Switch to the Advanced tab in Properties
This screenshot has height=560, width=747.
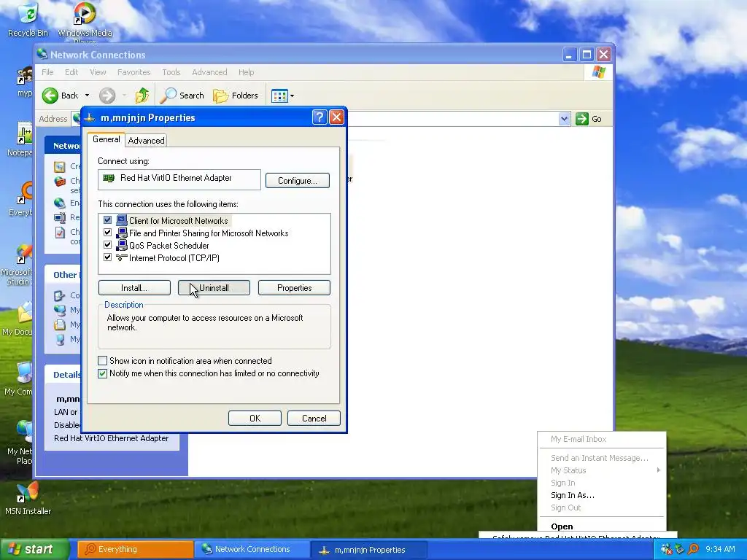pos(146,141)
